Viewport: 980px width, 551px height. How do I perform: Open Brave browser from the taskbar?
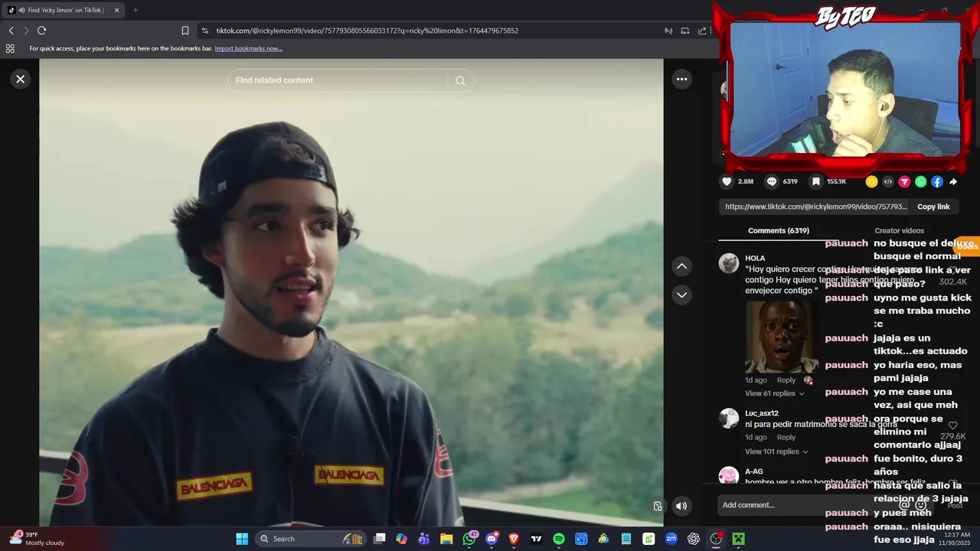coord(514,539)
